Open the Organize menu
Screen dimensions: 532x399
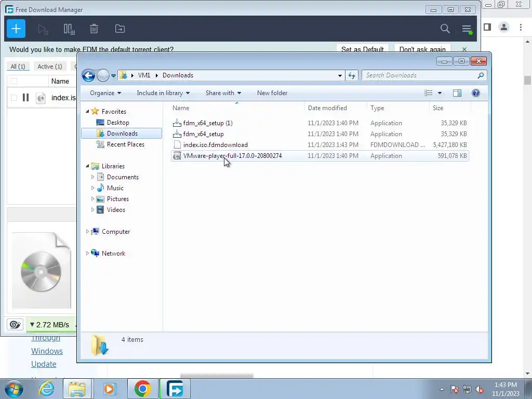(x=105, y=93)
